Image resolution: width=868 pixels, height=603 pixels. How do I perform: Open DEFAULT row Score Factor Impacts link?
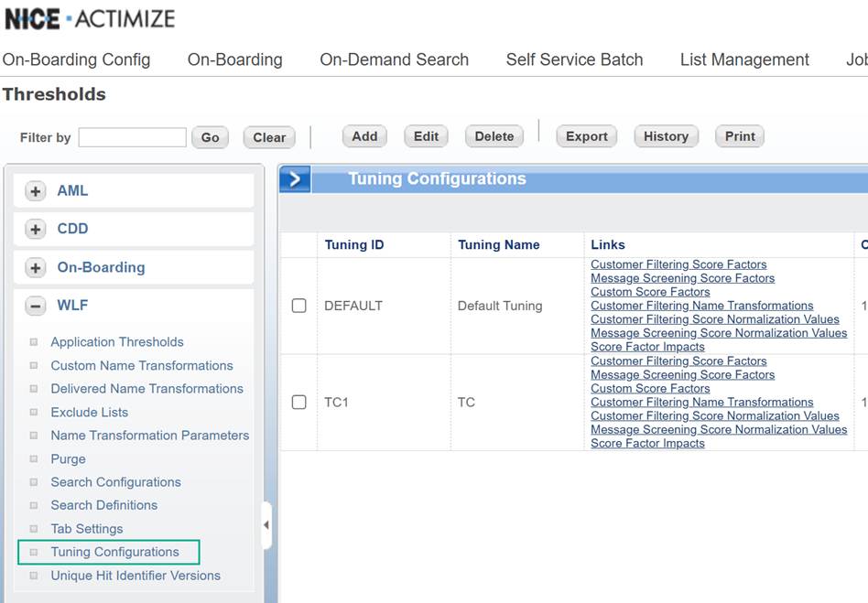[x=647, y=347]
